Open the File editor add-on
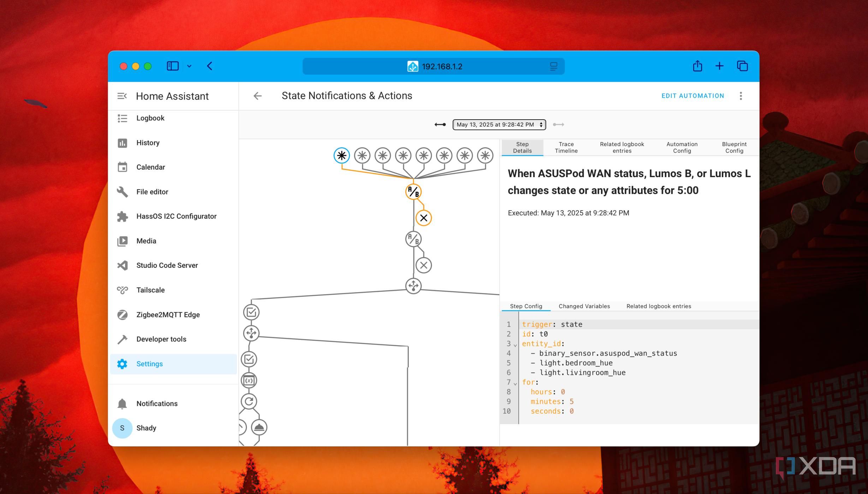This screenshot has height=494, width=868. [173, 192]
